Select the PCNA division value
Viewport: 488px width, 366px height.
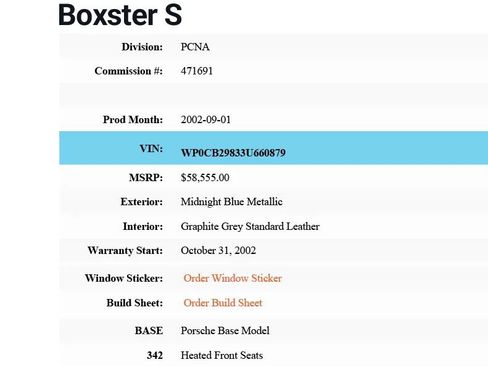(195, 47)
